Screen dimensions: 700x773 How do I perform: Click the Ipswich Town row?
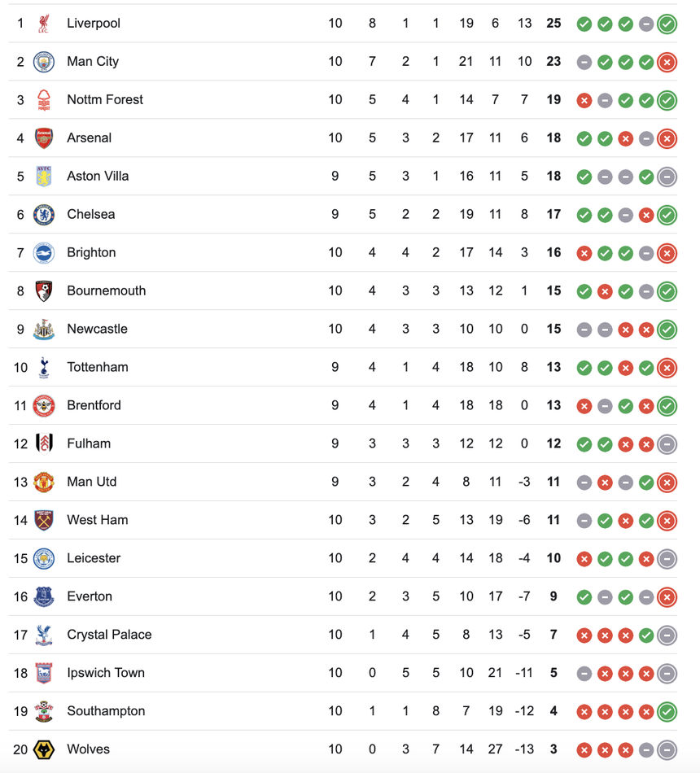click(x=106, y=673)
